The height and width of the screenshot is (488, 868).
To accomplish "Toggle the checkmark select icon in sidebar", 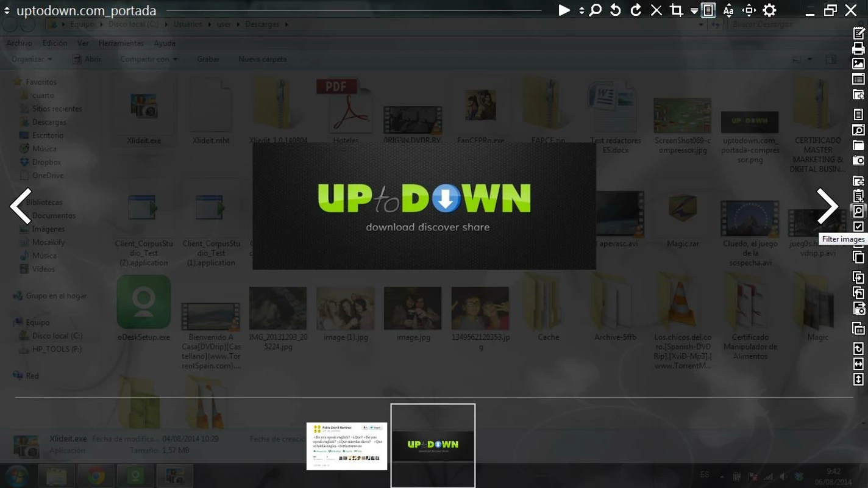I will (x=858, y=226).
